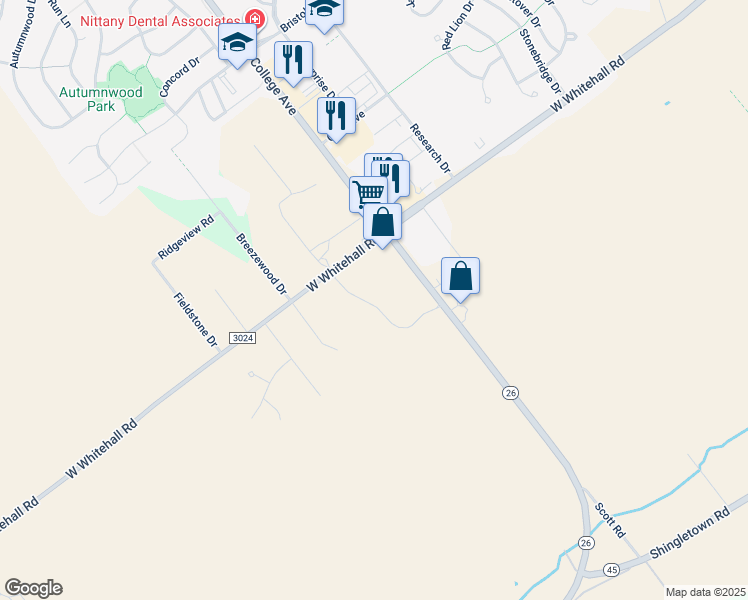The width and height of the screenshot is (748, 600).
Task: Open the graduation cap marker near Concord Dr
Action: point(238,44)
